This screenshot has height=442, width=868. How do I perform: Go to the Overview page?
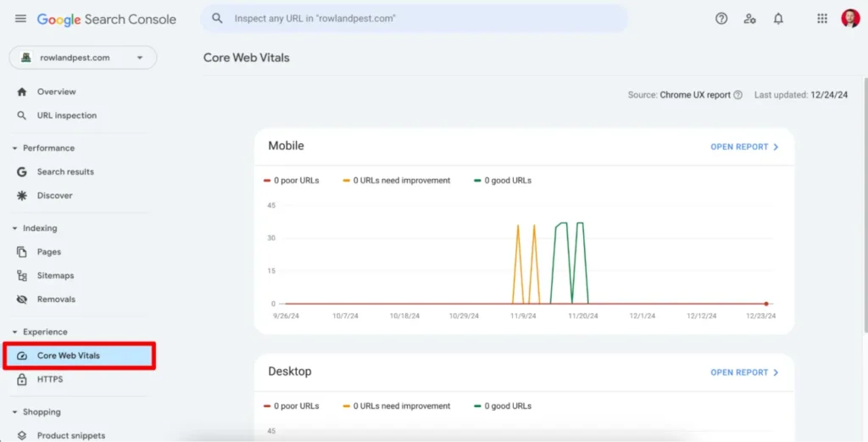click(56, 92)
